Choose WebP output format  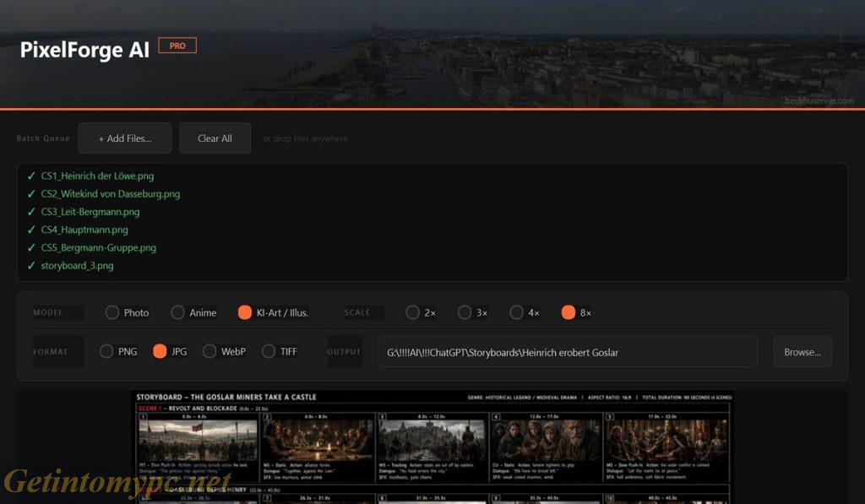pyautogui.click(x=209, y=351)
